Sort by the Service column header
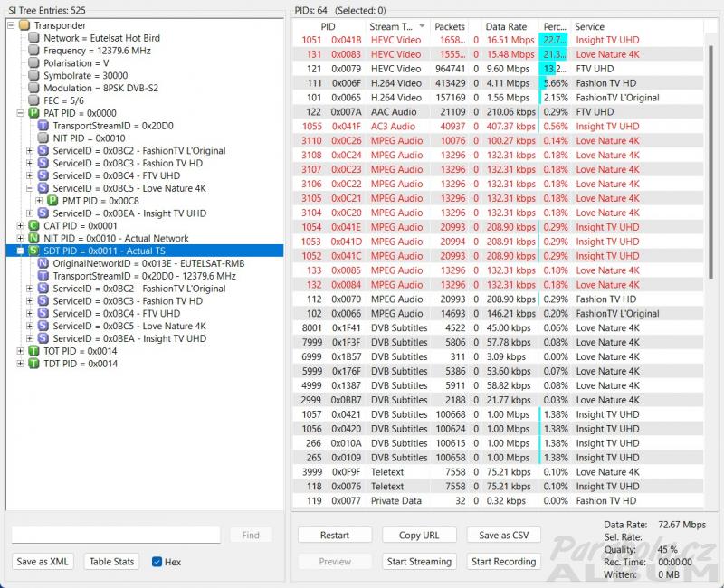 tap(637, 26)
